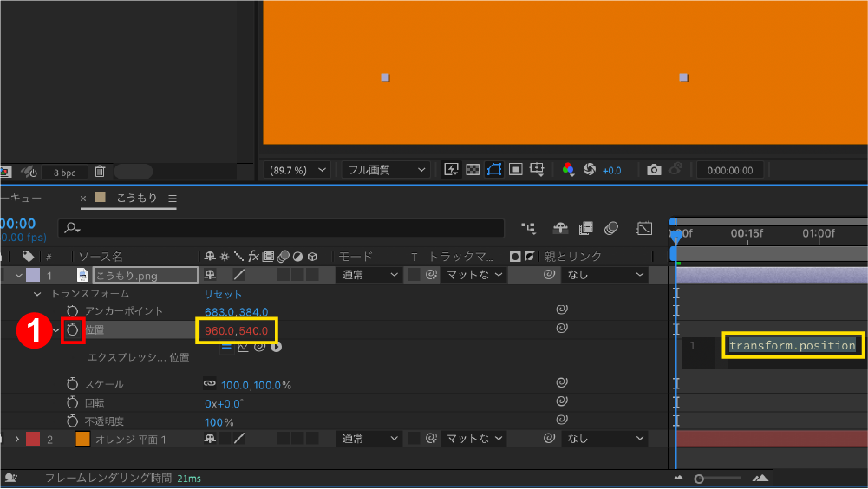
Task: Close the こうもり timeline tab
Action: (x=83, y=199)
